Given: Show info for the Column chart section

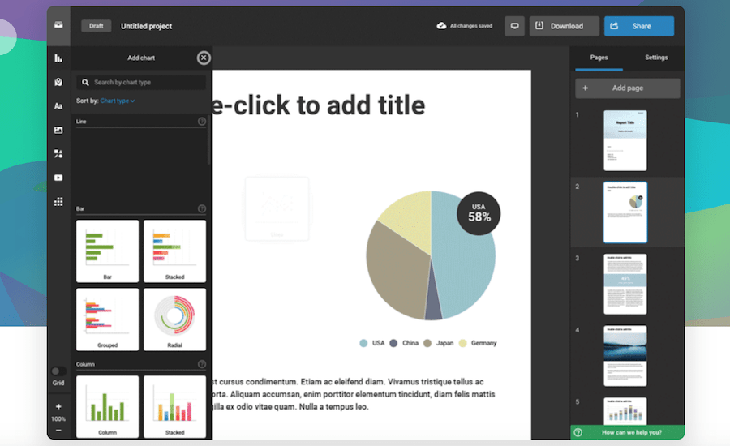Looking at the screenshot, I should [202, 364].
